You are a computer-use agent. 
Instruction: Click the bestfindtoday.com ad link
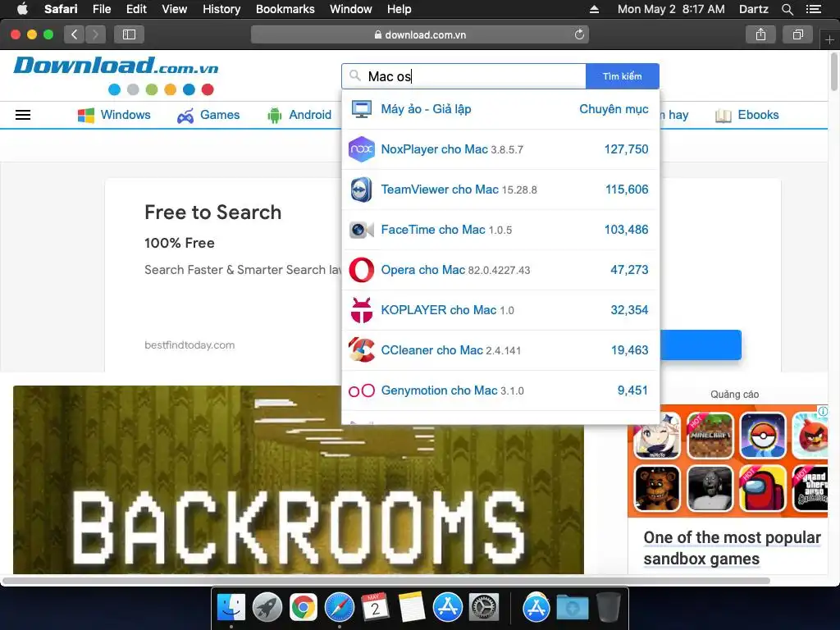pos(189,345)
